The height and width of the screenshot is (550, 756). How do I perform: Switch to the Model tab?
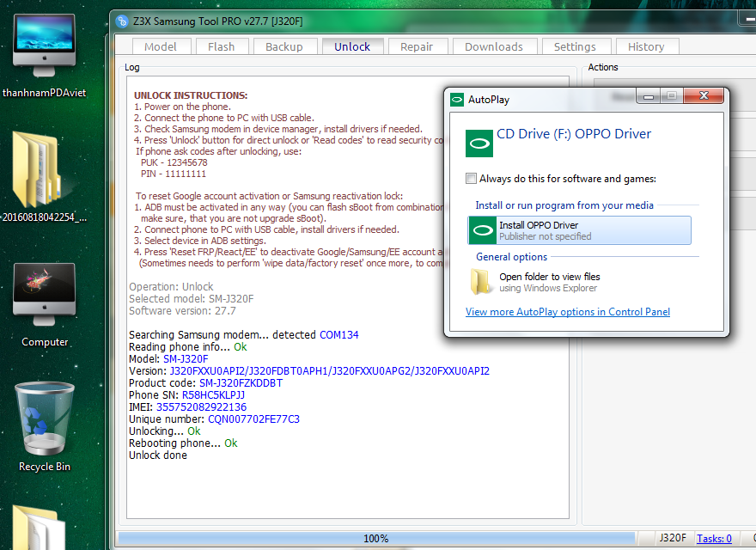(x=161, y=46)
